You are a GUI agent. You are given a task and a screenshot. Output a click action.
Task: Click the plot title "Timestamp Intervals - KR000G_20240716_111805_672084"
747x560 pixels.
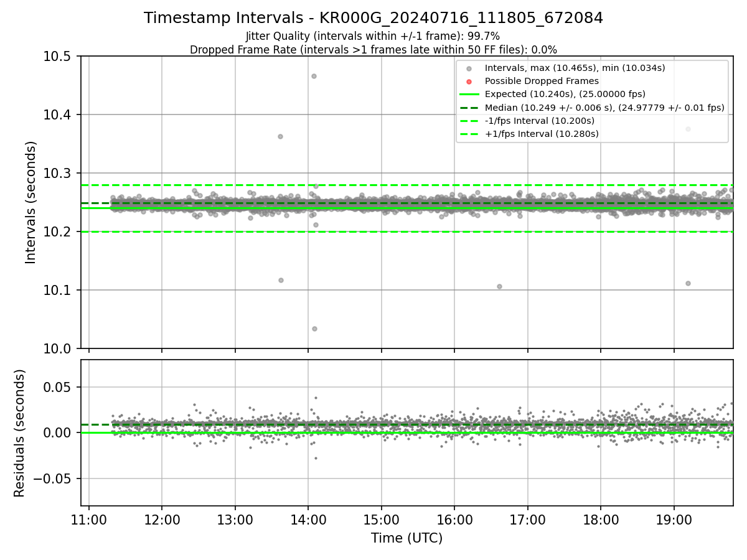(x=374, y=18)
